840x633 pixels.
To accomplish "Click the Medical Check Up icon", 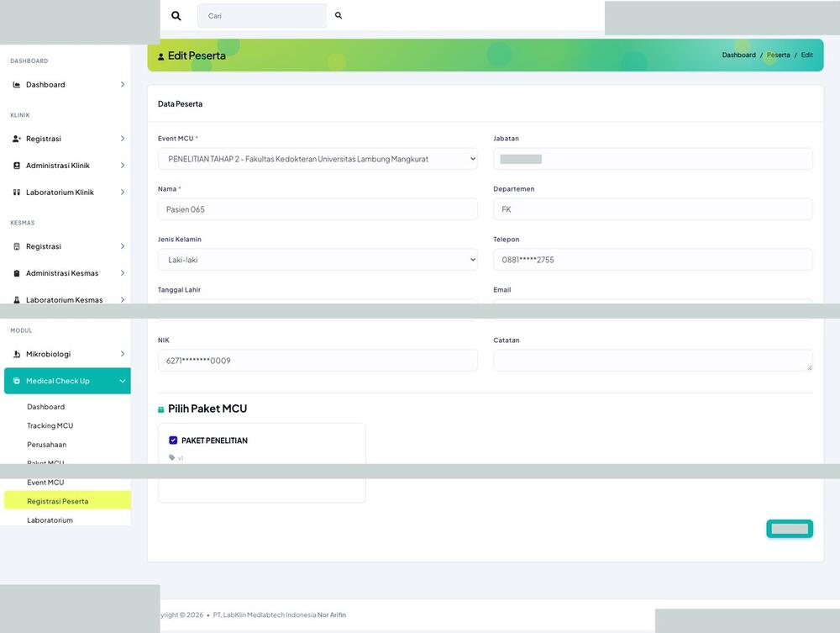I will point(17,381).
